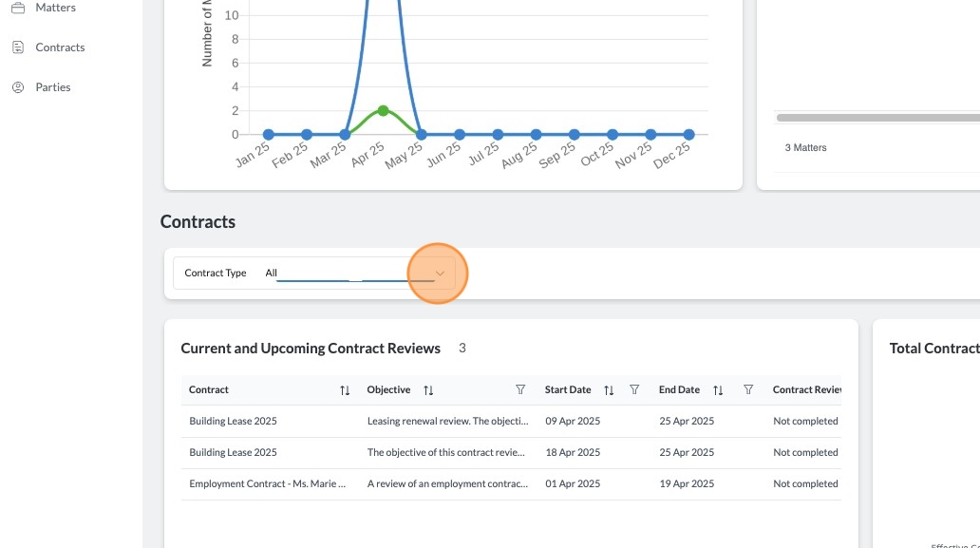Screen dimensions: 980x548
Task: Open Contract Type field showing All
Action: pyautogui.click(x=313, y=274)
